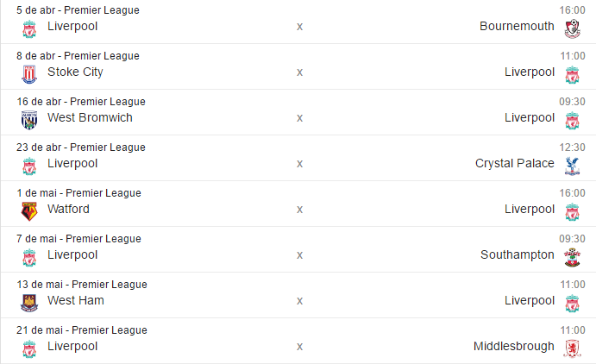Click the West Ham club crest
Viewport: 596px width, 364px height.
[29, 303]
